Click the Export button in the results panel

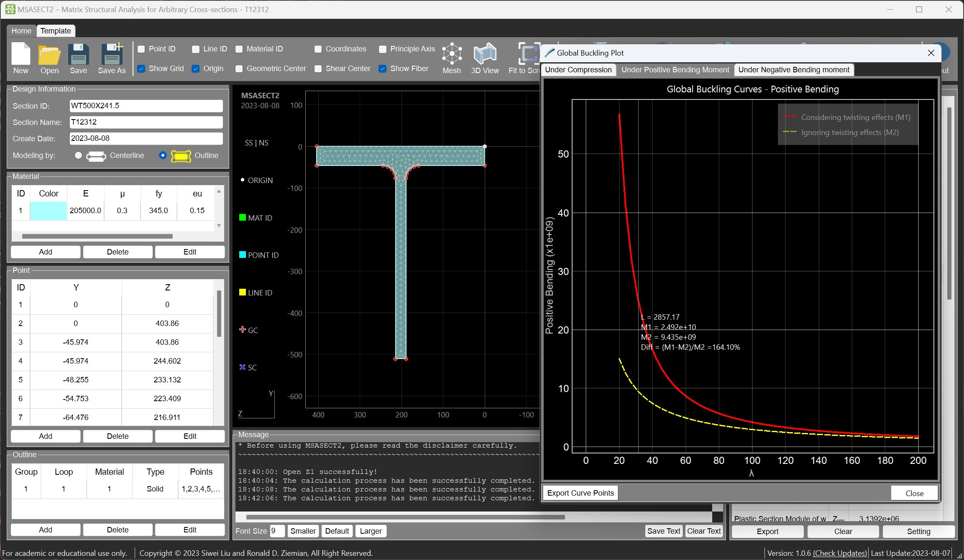click(767, 531)
